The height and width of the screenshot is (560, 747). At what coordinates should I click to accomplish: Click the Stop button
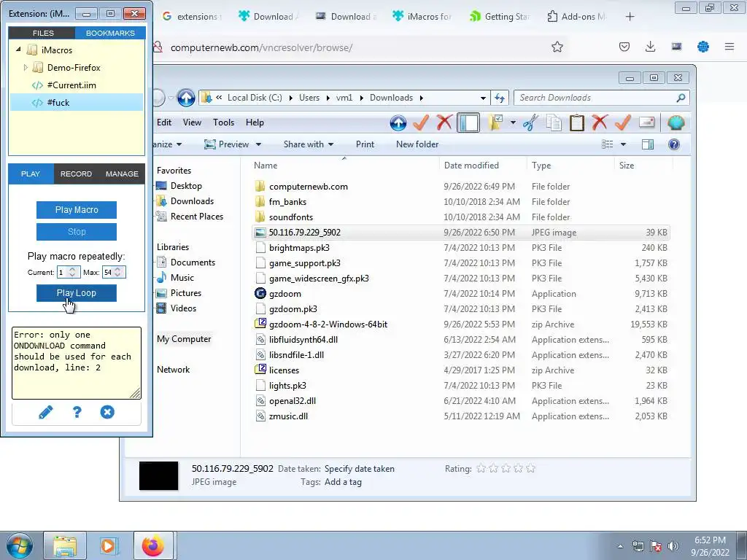pos(76,232)
